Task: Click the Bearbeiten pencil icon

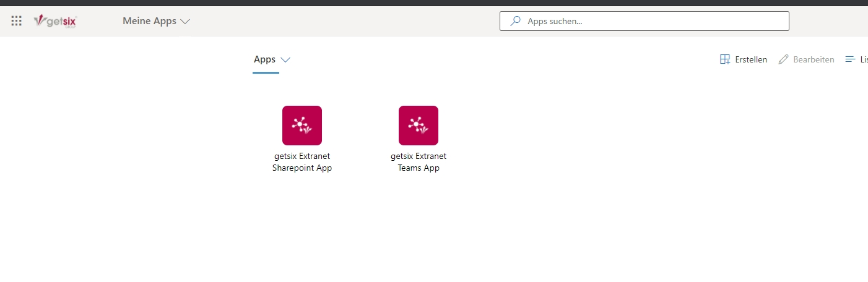Action: coord(783,59)
